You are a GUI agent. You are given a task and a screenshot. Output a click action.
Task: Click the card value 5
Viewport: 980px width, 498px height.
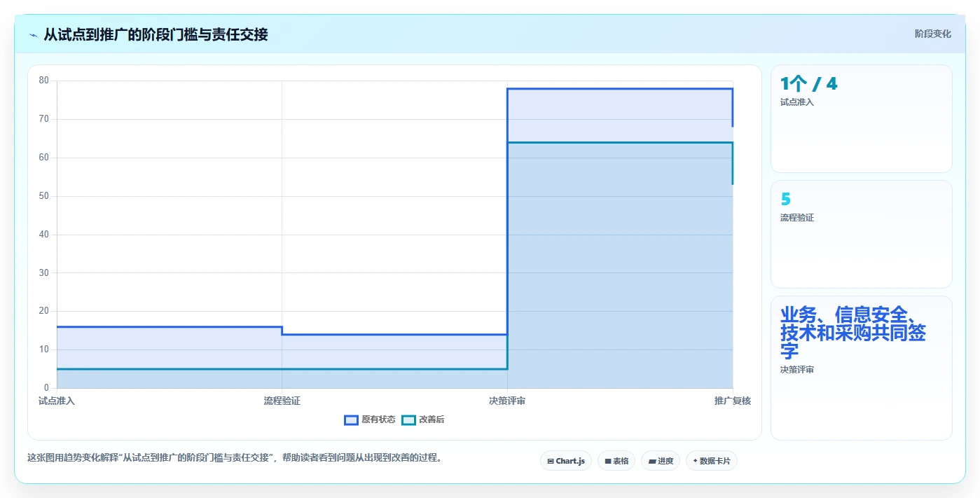(785, 200)
